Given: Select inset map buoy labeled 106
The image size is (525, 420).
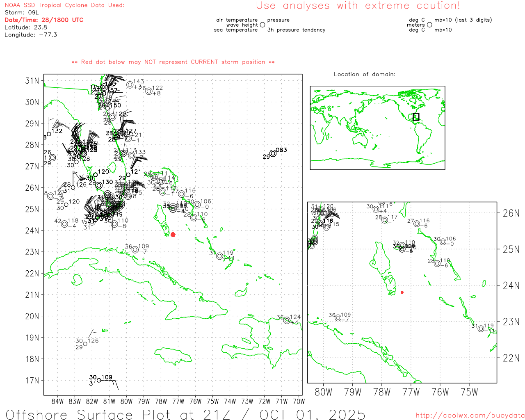Looking at the screenshot, I should [443, 242].
